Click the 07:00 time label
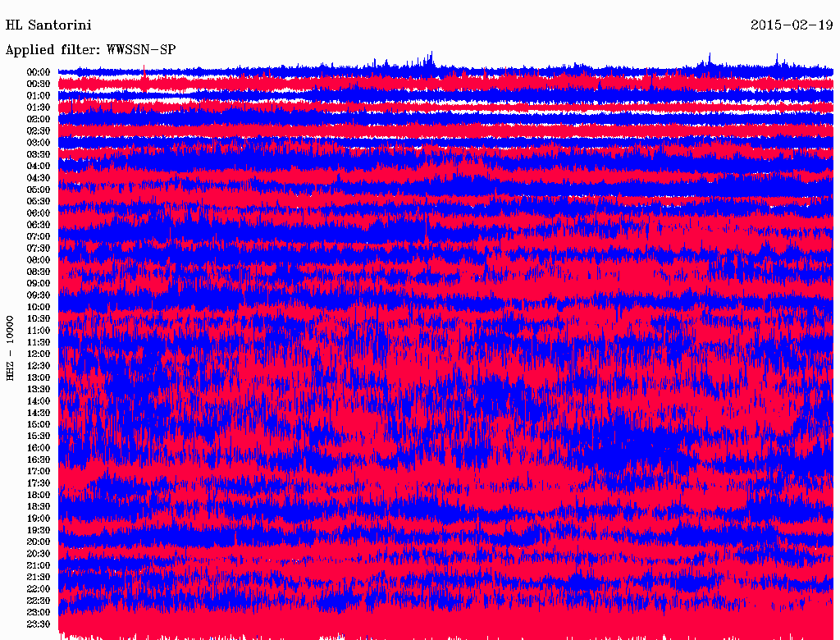The image size is (840, 640). click(x=38, y=237)
